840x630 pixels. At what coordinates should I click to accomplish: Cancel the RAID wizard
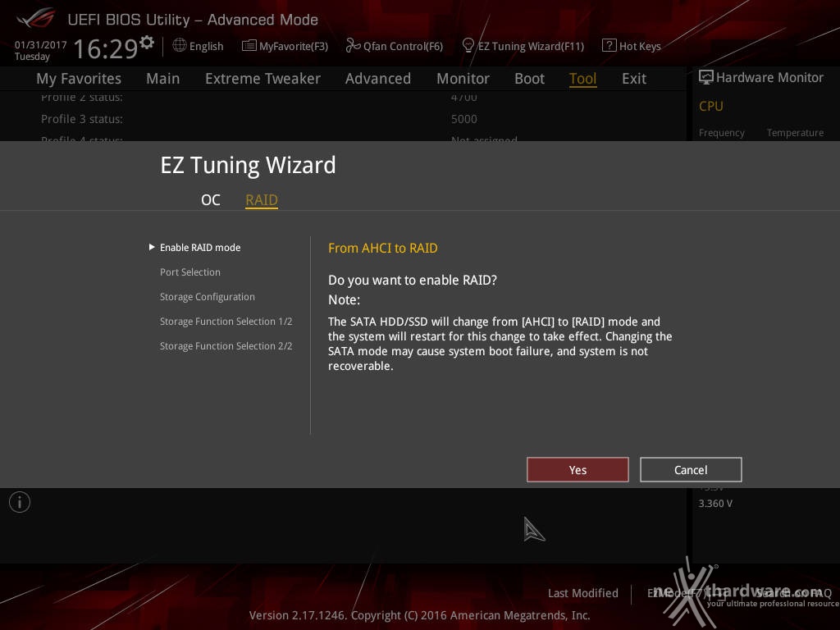691,470
